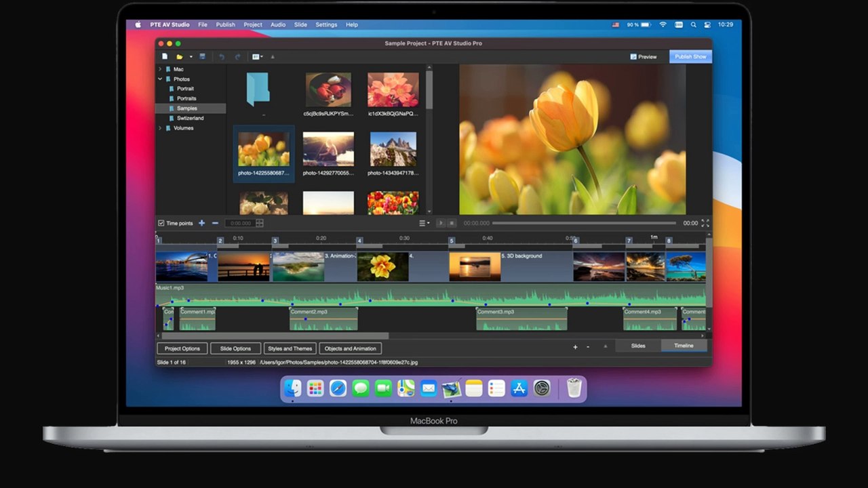
Task: Open App Store from the Dock
Action: [519, 388]
